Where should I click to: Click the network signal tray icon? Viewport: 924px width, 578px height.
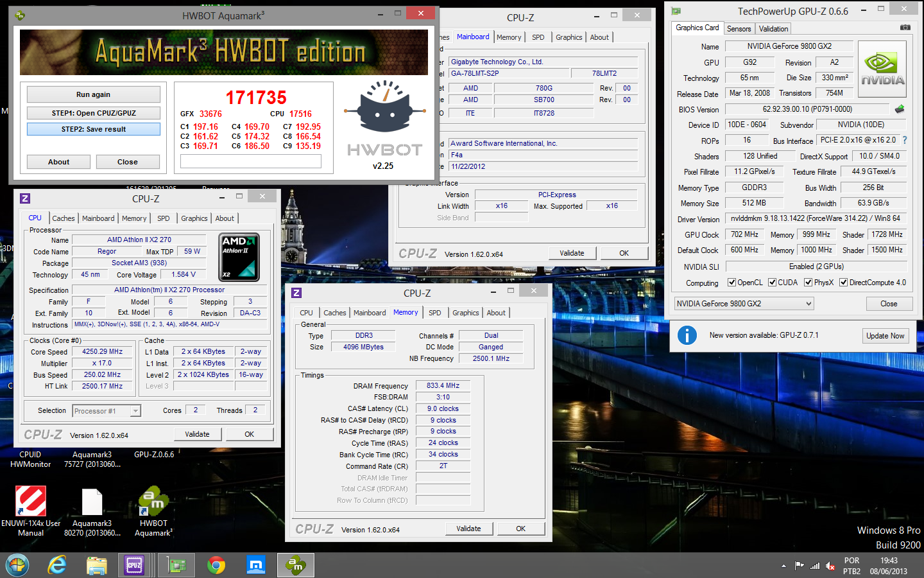pos(815,566)
